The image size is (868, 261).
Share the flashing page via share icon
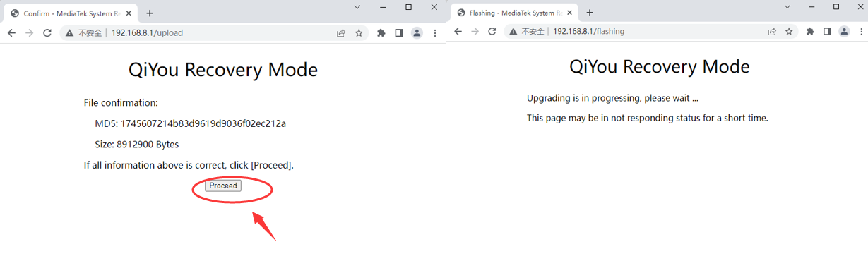click(772, 31)
